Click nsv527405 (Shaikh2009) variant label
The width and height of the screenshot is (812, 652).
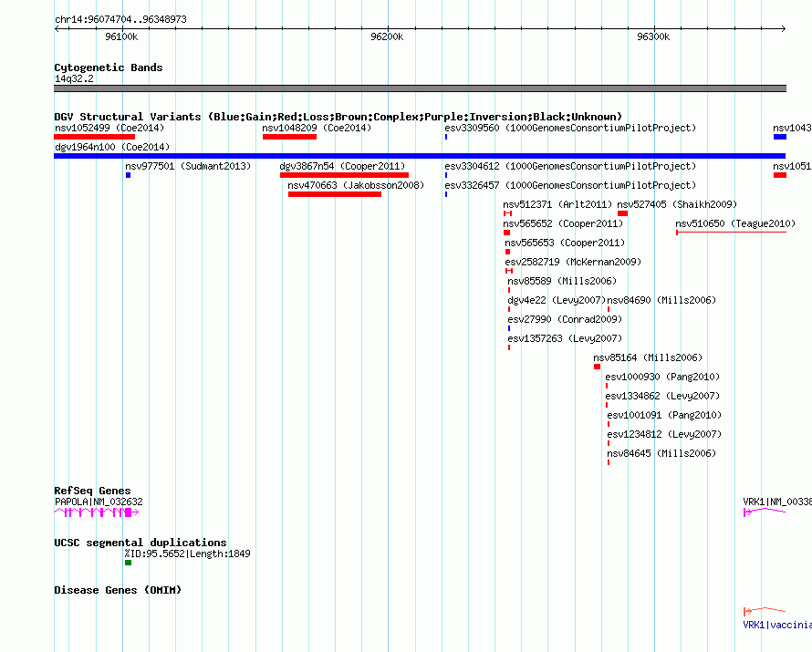677,204
